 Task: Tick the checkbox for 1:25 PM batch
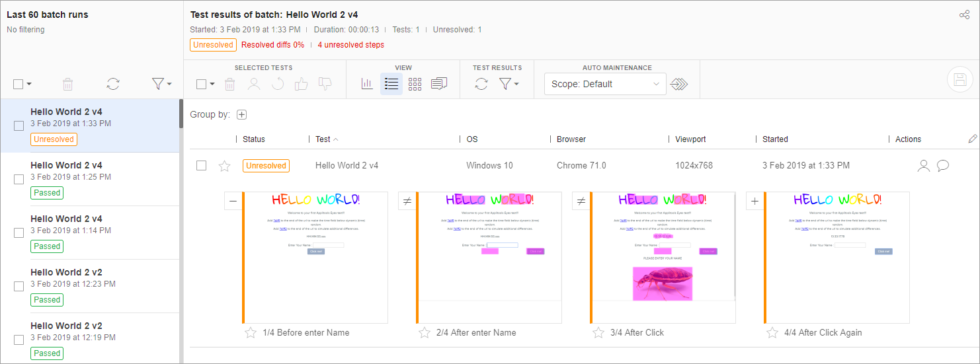tap(19, 179)
